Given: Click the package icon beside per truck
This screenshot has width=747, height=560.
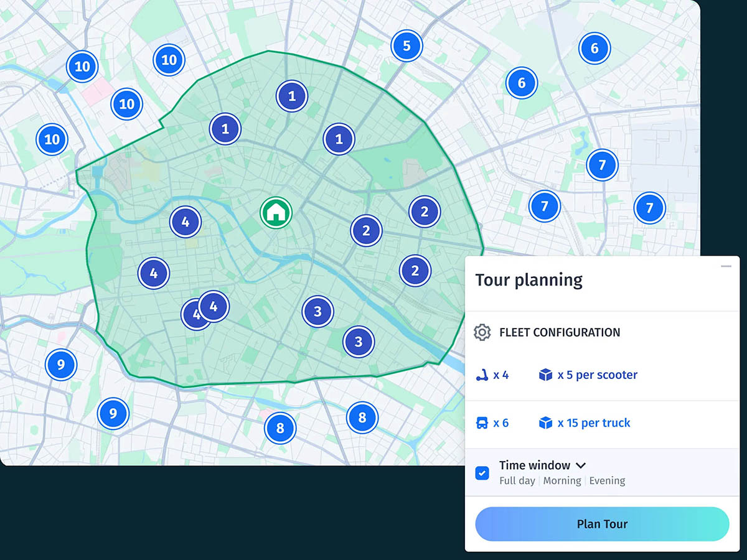Looking at the screenshot, I should pos(545,423).
